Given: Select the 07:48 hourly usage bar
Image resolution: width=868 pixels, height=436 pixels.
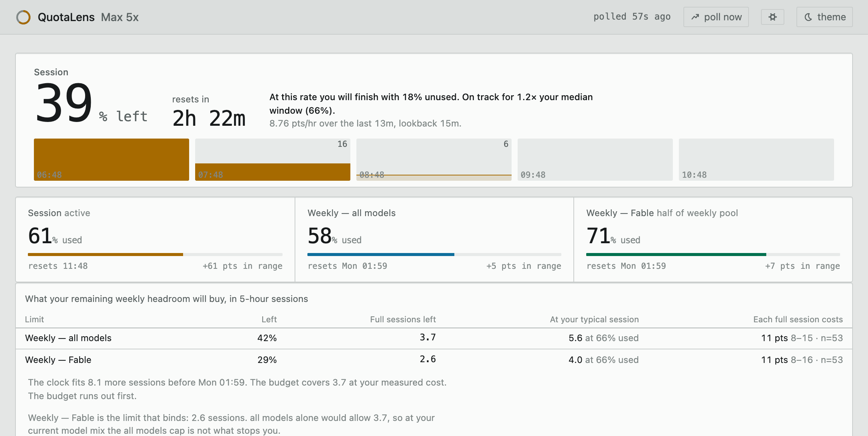Looking at the screenshot, I should (273, 160).
